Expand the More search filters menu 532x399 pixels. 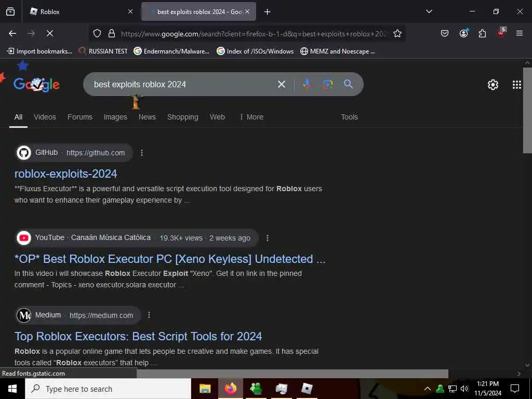(251, 117)
